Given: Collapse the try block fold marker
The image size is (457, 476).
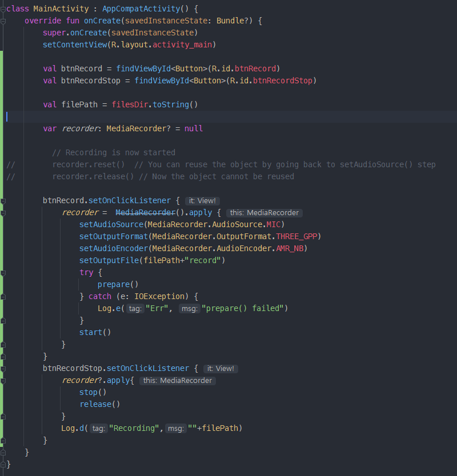Looking at the screenshot, I should tap(3, 273).
